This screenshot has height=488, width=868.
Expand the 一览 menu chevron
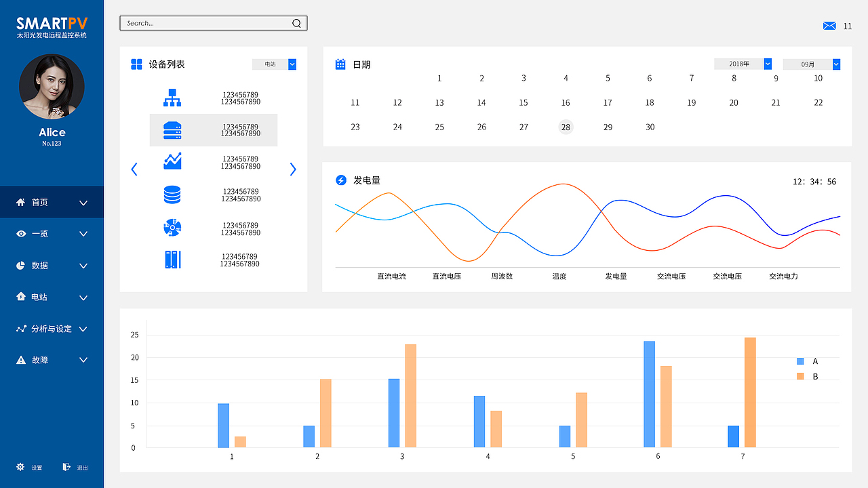coord(83,234)
